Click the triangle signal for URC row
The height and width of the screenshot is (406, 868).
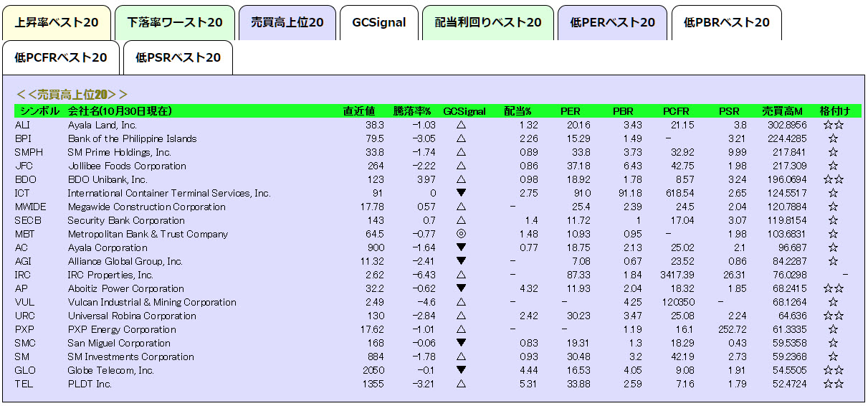pyautogui.click(x=461, y=316)
